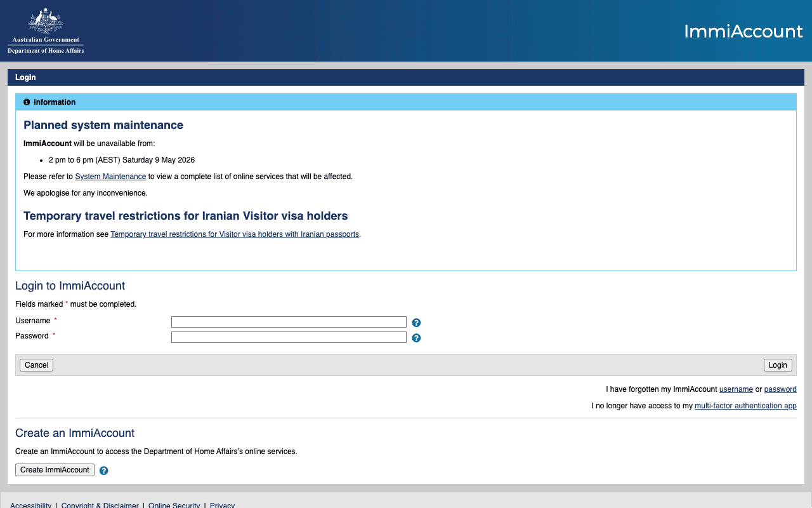Focus the Password input field
Screen dimensions: 812x508
(289, 337)
